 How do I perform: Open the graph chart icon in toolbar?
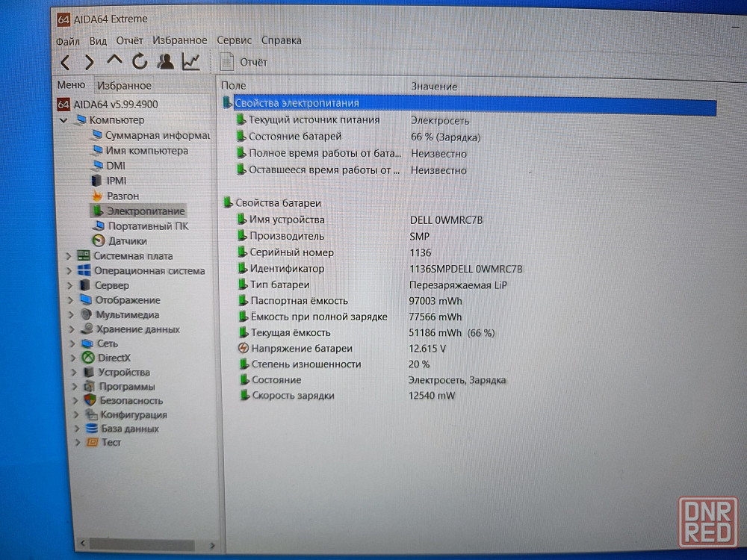(191, 61)
